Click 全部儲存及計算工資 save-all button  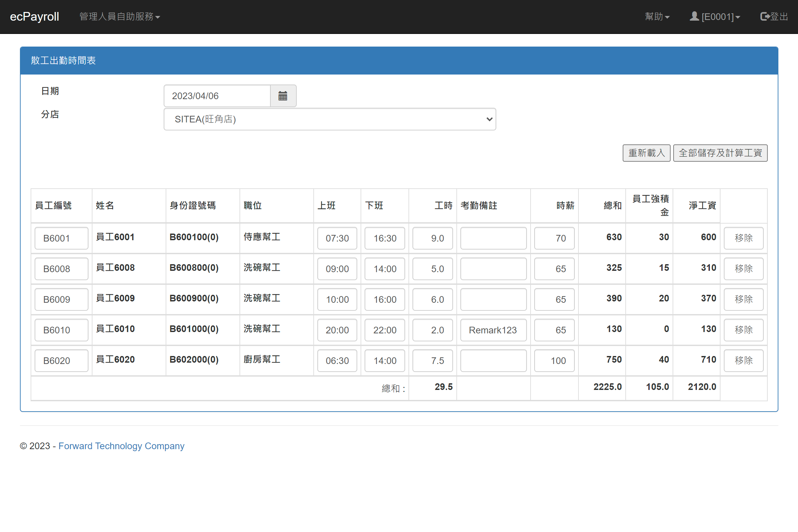pyautogui.click(x=720, y=153)
